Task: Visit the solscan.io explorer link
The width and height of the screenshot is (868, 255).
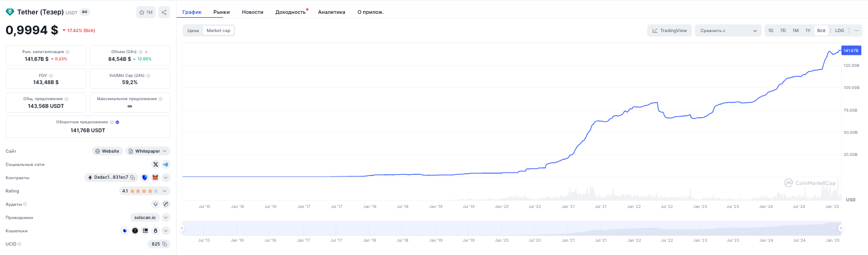Action: pyautogui.click(x=144, y=217)
